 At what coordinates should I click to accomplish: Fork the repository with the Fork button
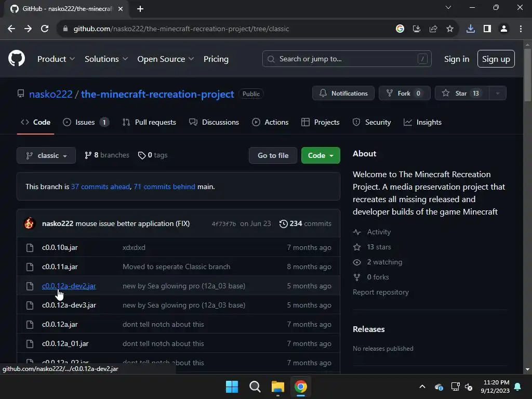(x=404, y=94)
